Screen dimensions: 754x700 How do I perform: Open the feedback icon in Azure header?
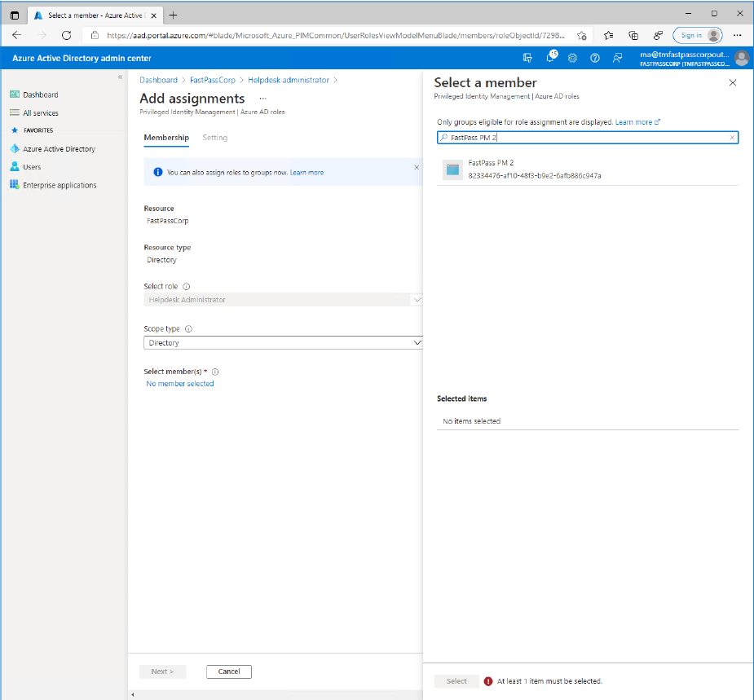click(618, 58)
